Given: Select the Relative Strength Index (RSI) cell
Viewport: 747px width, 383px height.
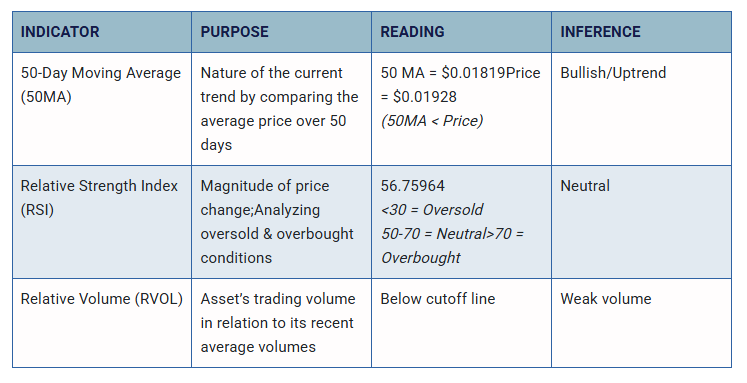Looking at the screenshot, I should (102, 222).
